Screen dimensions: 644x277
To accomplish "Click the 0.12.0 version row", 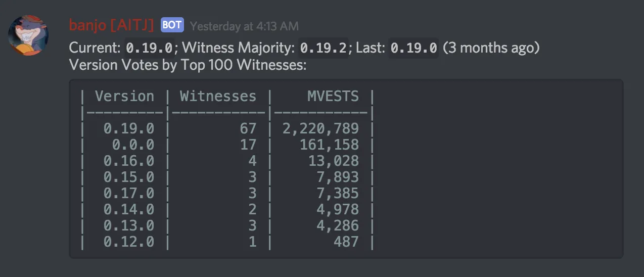I will point(227,242).
